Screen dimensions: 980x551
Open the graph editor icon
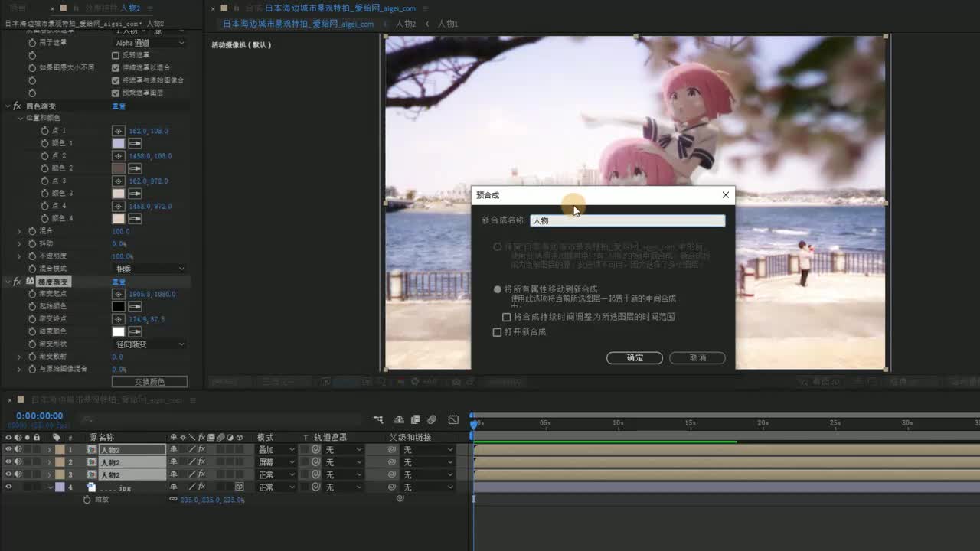click(453, 420)
